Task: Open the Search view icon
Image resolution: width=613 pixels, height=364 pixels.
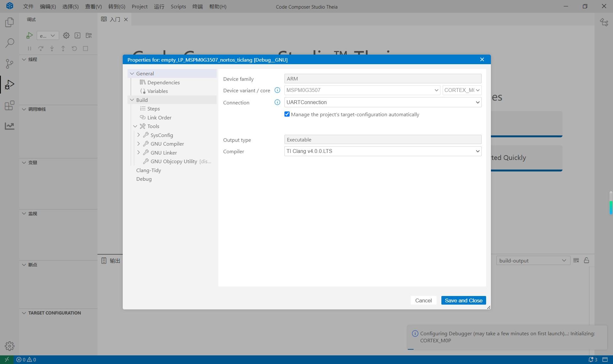Action: 10,43
